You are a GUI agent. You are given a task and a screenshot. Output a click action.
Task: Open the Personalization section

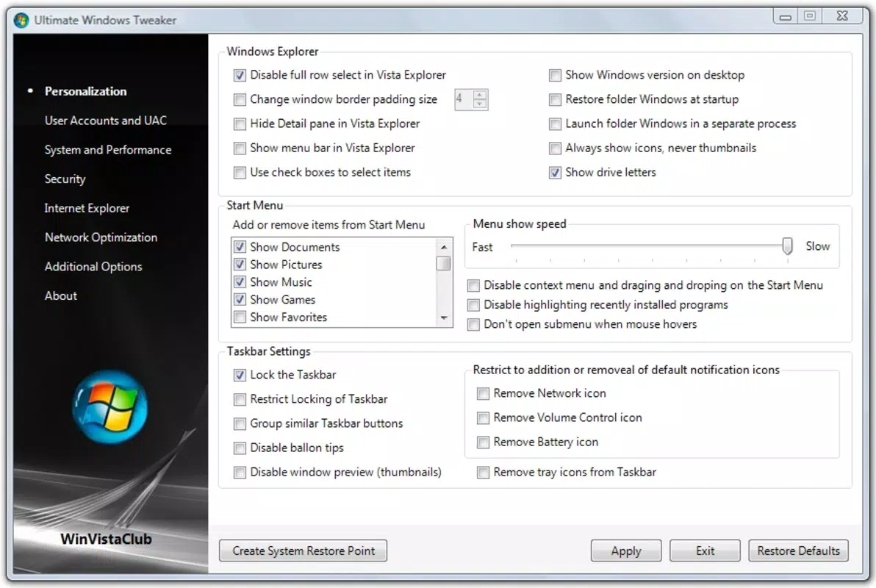point(85,91)
